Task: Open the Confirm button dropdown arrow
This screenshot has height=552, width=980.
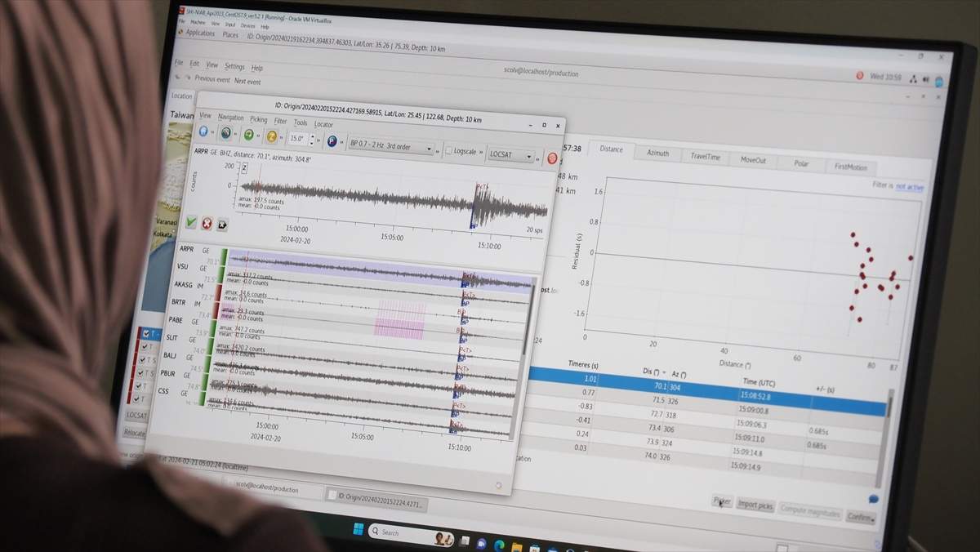Action: 872,519
